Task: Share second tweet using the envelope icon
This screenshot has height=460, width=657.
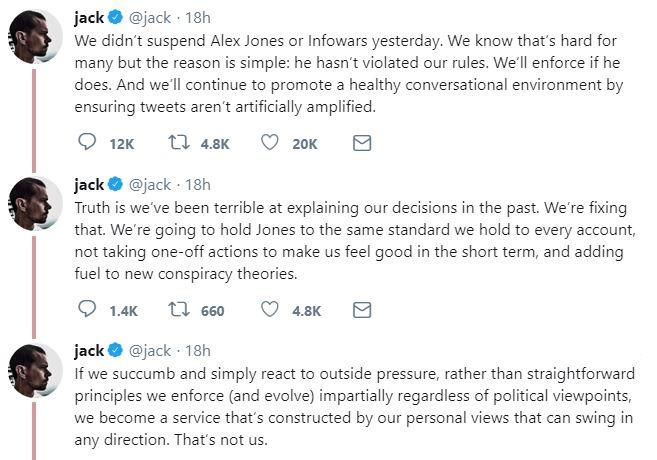Action: click(x=362, y=310)
